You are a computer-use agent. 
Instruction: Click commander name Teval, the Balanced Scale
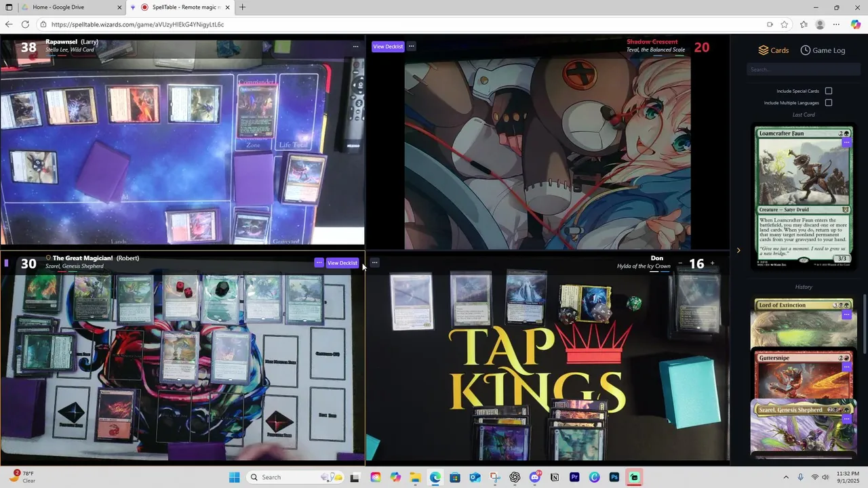(656, 50)
